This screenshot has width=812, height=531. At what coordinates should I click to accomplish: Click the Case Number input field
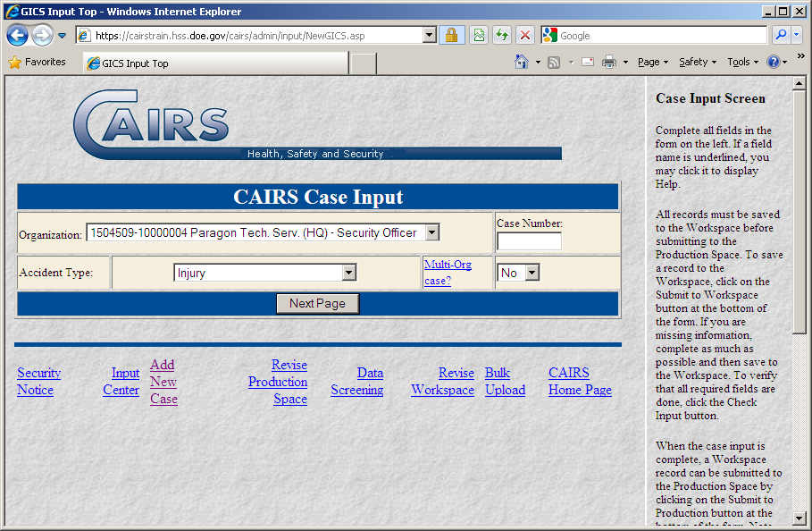pos(529,241)
